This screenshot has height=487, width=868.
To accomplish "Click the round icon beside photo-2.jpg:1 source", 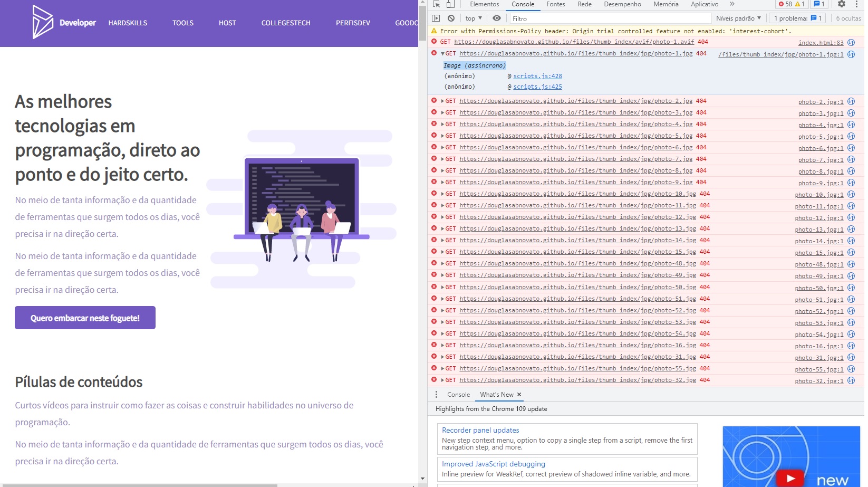I will point(851,101).
